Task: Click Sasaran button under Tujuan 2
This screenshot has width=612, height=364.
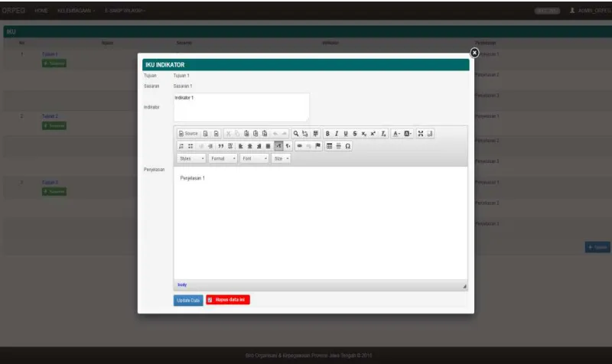Action: [x=54, y=125]
